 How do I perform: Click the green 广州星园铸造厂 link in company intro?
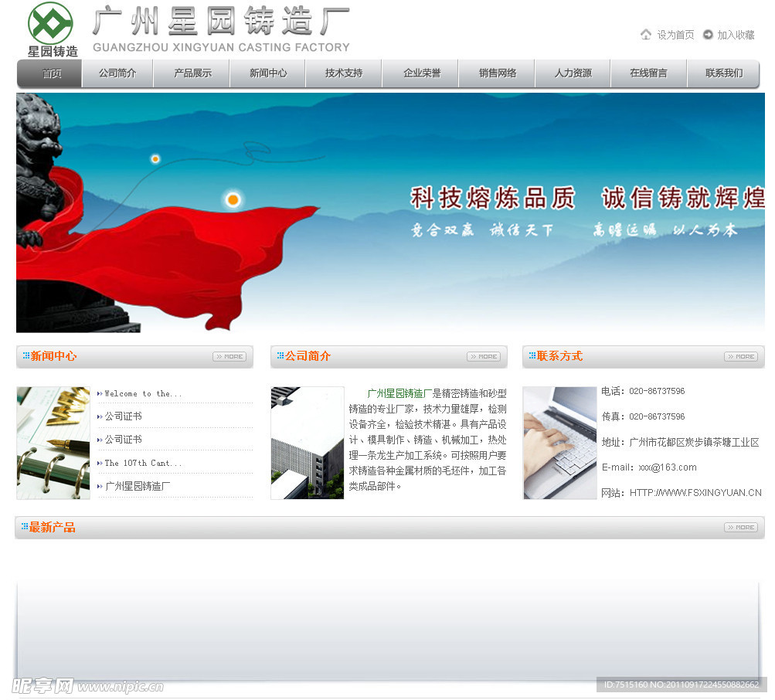click(x=399, y=393)
